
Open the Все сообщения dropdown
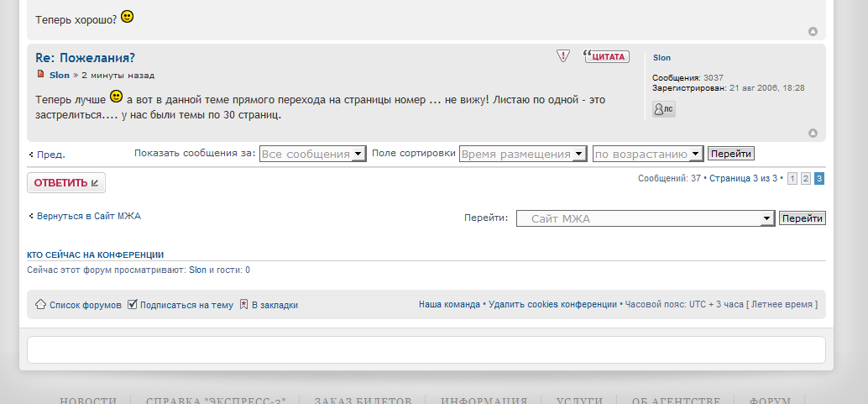tap(312, 154)
